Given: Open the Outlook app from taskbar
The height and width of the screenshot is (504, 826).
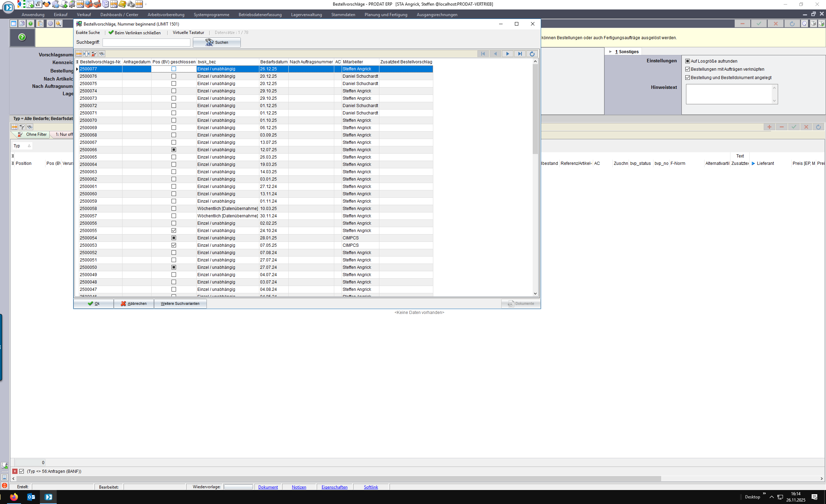Looking at the screenshot, I should [31, 497].
